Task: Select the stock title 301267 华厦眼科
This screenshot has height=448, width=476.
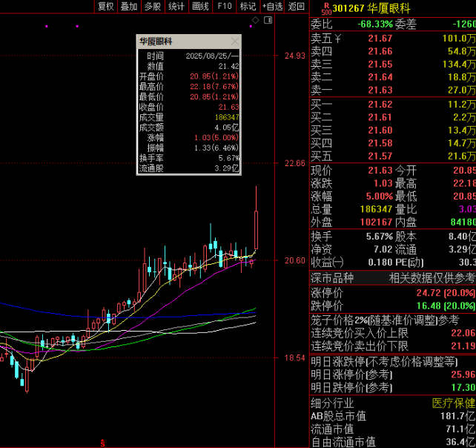Action: pyautogui.click(x=371, y=8)
